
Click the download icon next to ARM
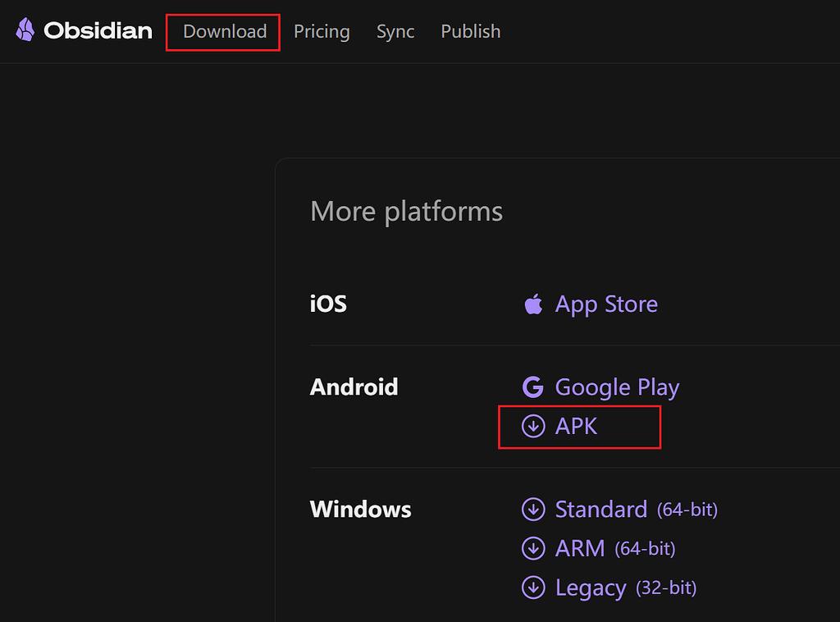click(x=534, y=548)
